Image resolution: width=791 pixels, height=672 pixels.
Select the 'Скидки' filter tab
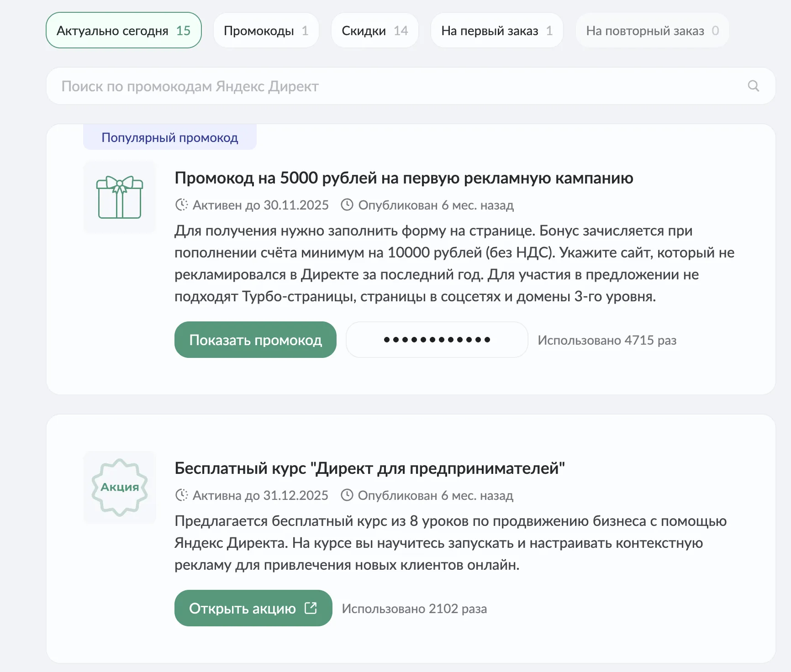pyautogui.click(x=374, y=30)
